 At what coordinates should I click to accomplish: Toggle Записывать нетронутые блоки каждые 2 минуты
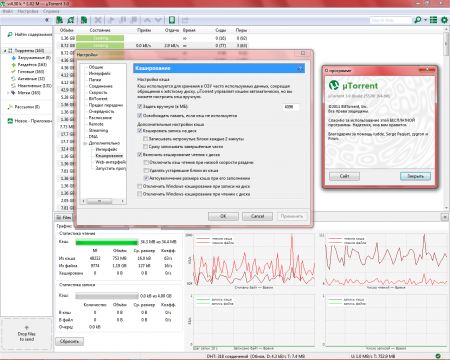pos(146,139)
